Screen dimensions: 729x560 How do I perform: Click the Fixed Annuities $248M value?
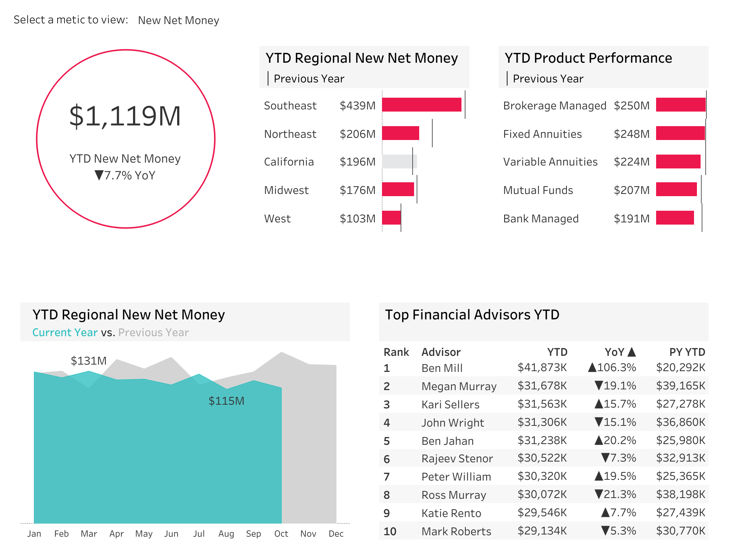[632, 134]
